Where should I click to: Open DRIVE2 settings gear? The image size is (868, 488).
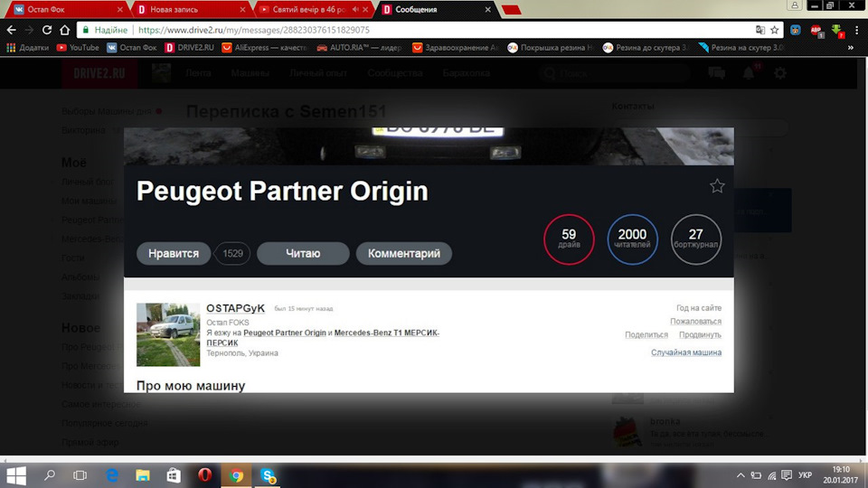[780, 72]
